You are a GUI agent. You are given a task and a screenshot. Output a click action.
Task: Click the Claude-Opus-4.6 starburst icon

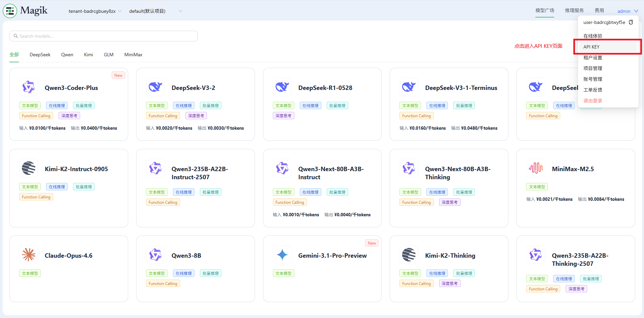point(29,255)
